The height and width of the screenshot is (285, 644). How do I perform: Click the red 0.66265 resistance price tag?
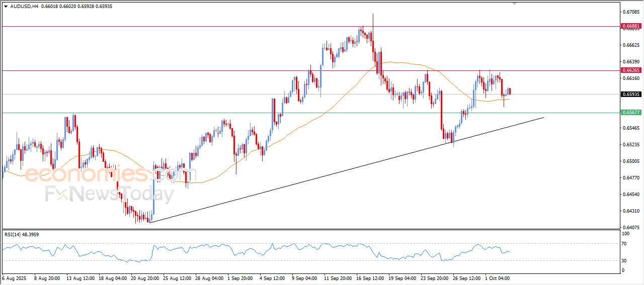tap(631, 70)
